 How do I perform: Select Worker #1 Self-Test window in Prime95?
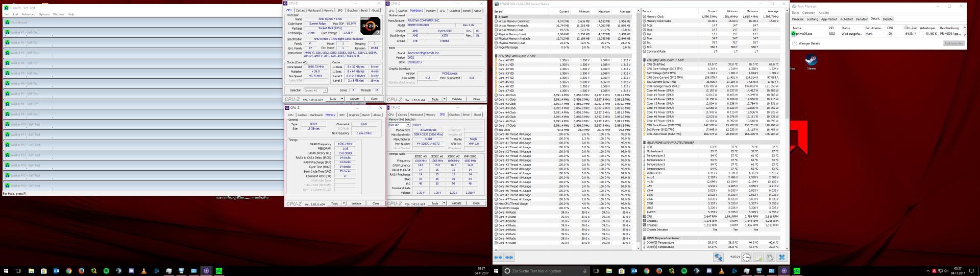click(x=143, y=32)
